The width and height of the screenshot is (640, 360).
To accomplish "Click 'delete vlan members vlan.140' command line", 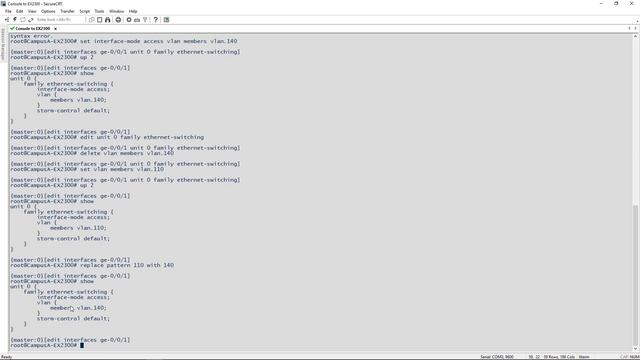I will [x=127, y=153].
